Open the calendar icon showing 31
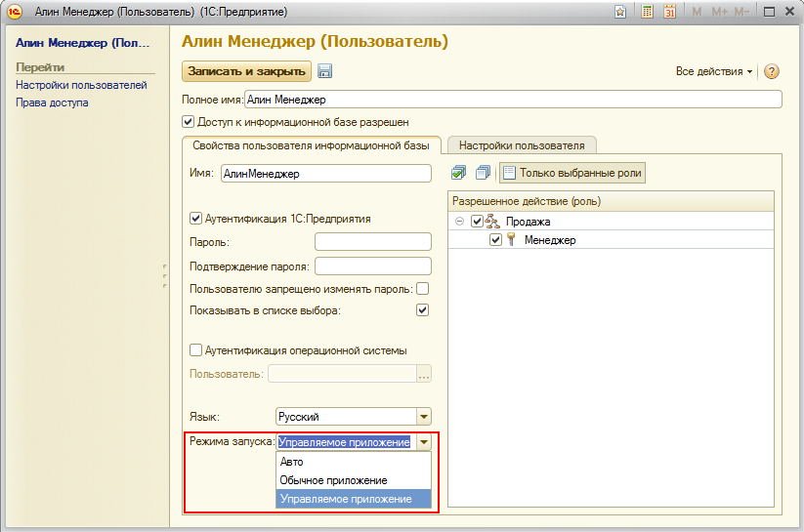The image size is (804, 532). pyautogui.click(x=670, y=12)
